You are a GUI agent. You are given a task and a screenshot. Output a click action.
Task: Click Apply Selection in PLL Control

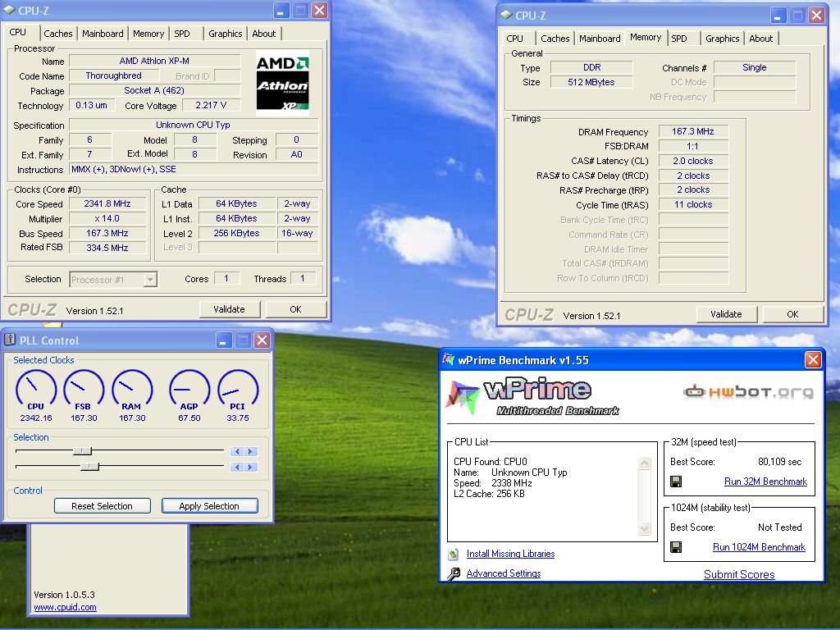tap(209, 506)
